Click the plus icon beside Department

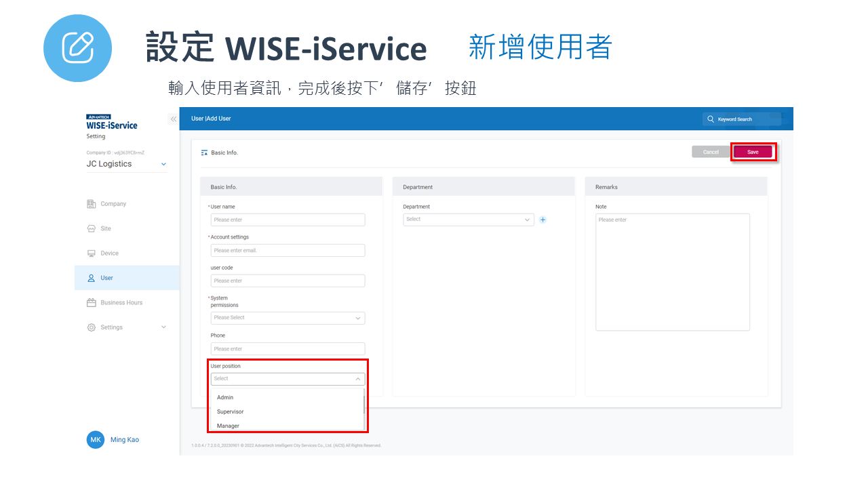tap(543, 220)
